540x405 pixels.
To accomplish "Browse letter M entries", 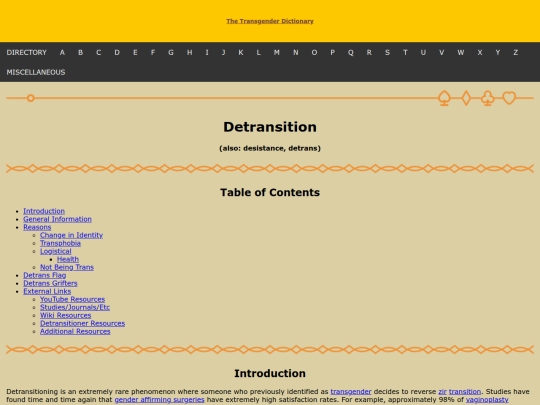I will (277, 52).
